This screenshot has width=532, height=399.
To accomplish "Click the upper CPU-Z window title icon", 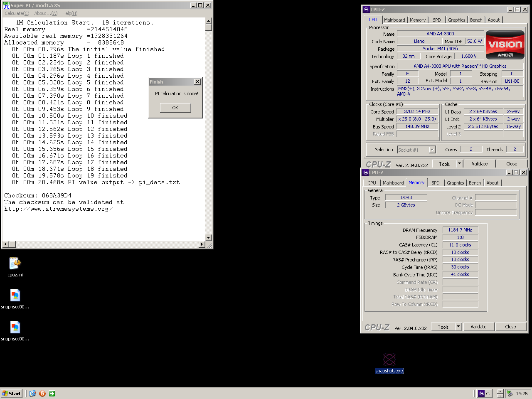I will pos(366,10).
